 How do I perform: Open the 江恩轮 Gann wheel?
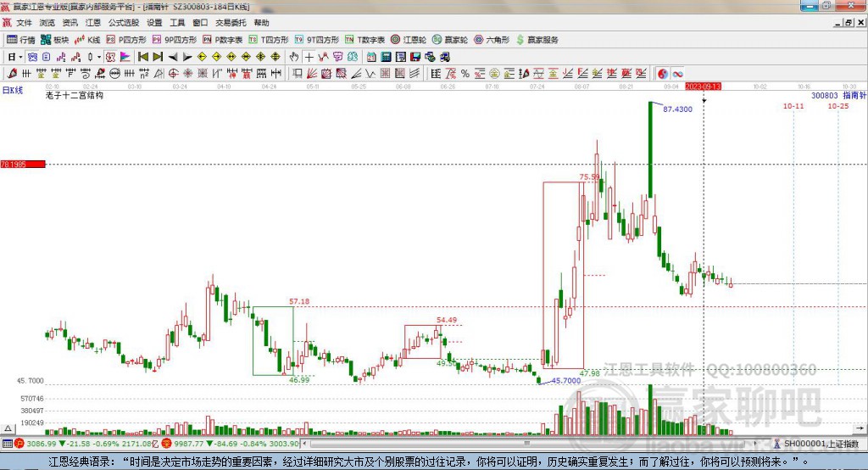pos(409,40)
